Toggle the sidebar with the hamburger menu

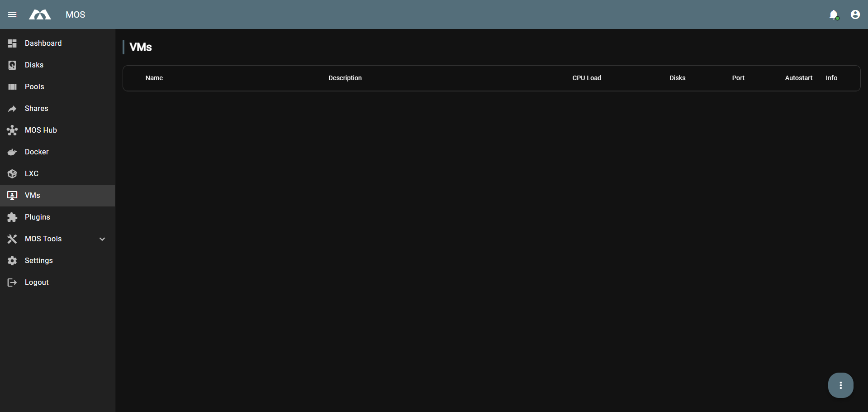pos(12,14)
